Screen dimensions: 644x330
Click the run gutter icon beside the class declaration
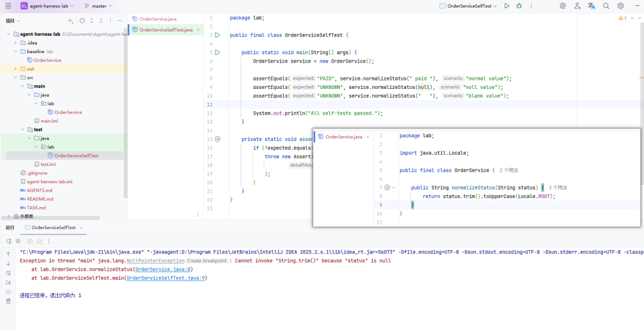click(x=218, y=35)
